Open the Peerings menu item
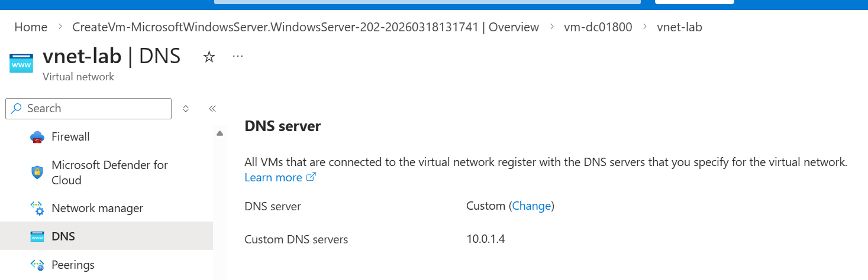The height and width of the screenshot is (280, 868). tap(73, 265)
